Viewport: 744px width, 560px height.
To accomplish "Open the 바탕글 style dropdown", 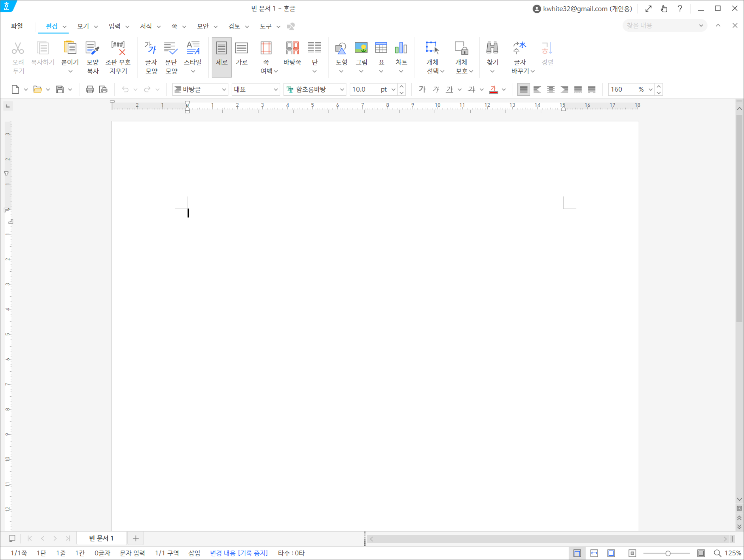I will [x=224, y=89].
